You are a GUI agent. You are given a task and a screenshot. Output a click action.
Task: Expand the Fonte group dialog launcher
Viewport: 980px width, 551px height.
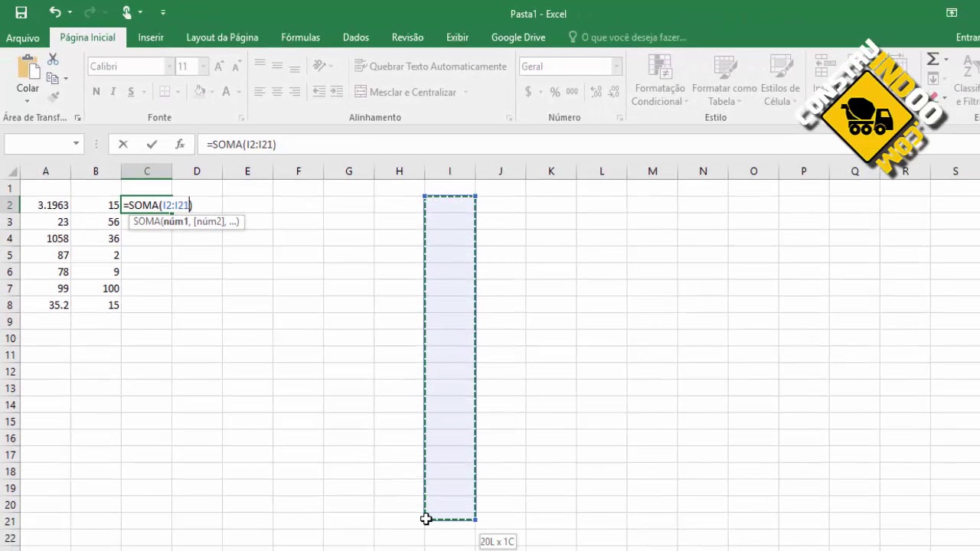click(x=241, y=118)
